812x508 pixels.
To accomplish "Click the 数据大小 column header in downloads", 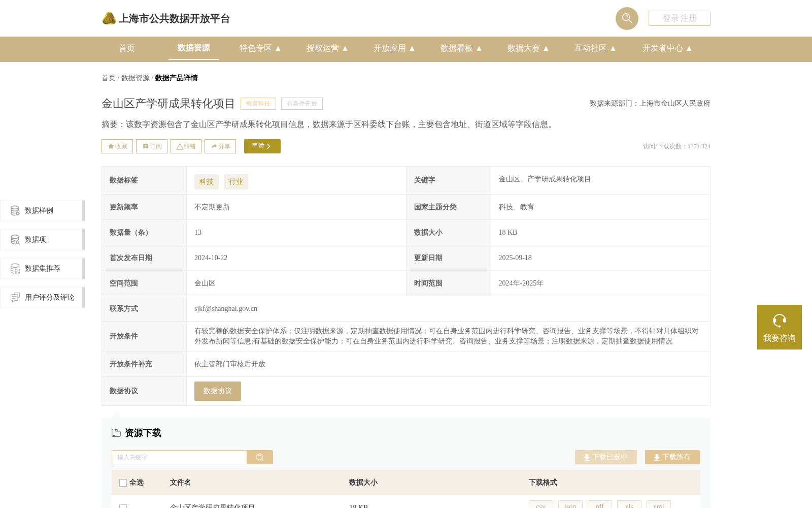I will click(363, 483).
